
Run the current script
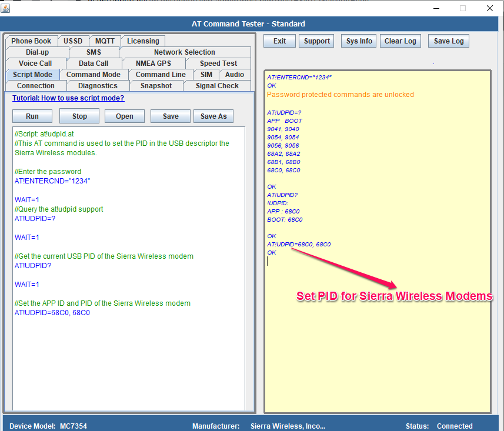click(x=32, y=116)
